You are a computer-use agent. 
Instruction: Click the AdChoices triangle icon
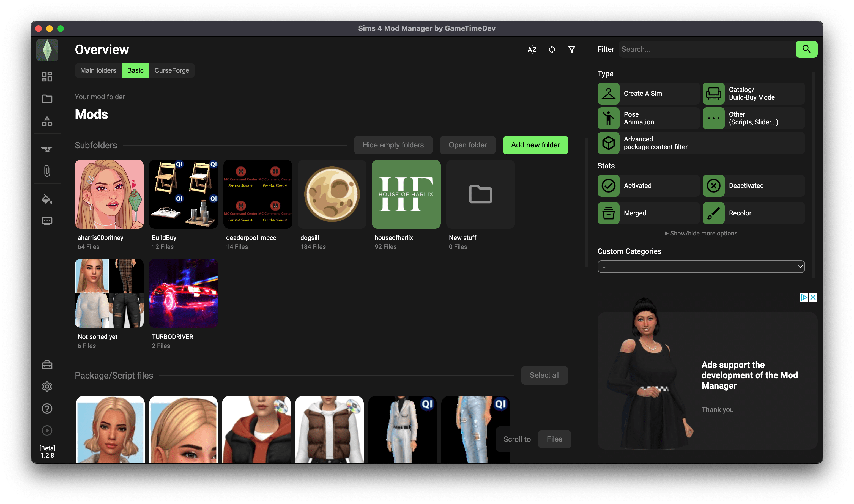point(804,297)
